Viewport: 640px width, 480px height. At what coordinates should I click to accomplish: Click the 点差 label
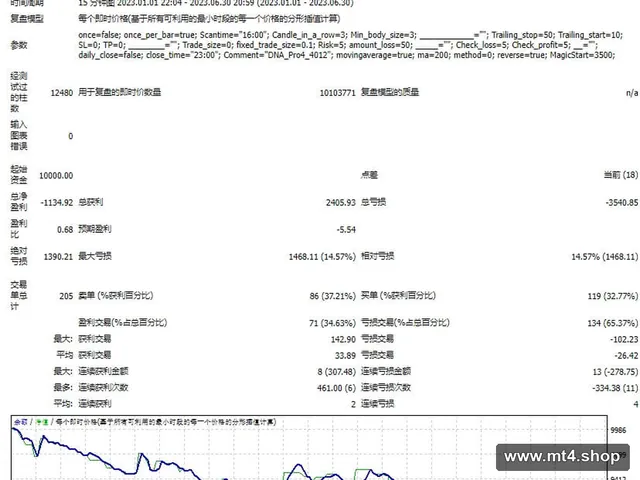coord(369,175)
